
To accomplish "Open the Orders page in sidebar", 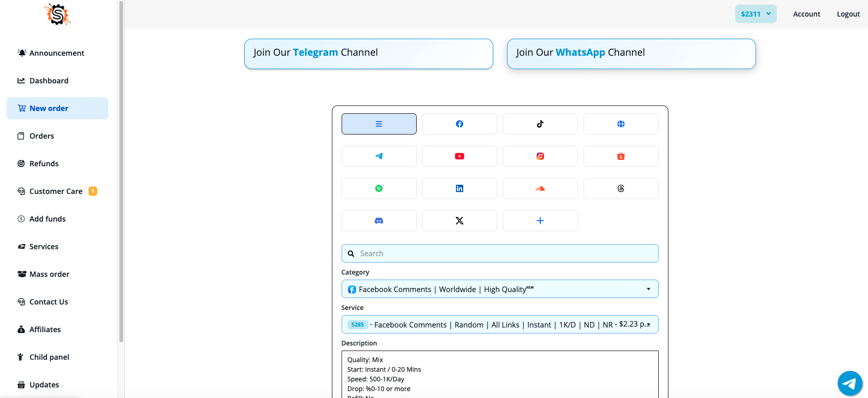I will tap(41, 136).
